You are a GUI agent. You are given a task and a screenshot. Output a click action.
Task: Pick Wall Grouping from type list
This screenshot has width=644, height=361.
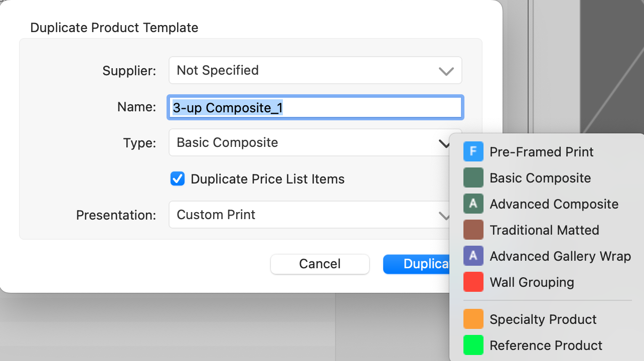532,282
